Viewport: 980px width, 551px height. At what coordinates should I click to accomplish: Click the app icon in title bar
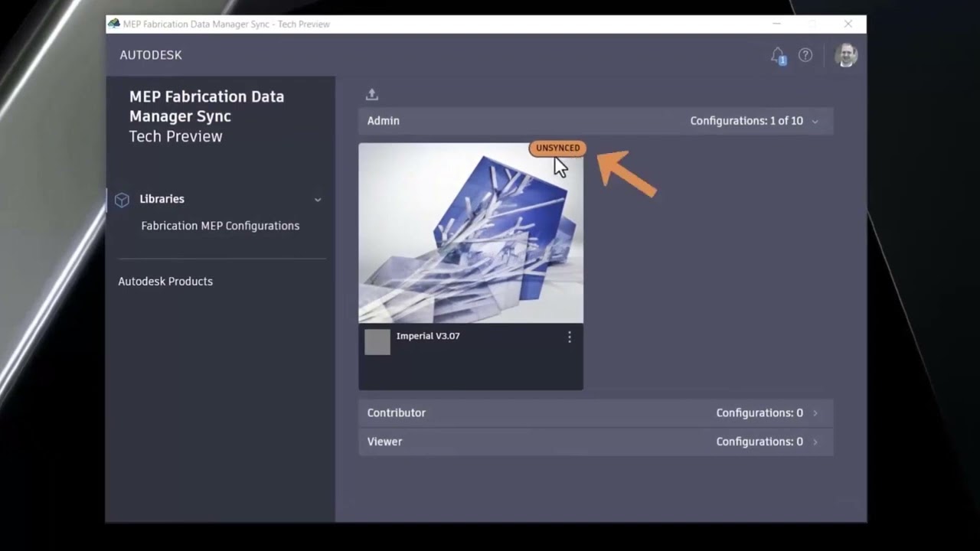(x=114, y=24)
